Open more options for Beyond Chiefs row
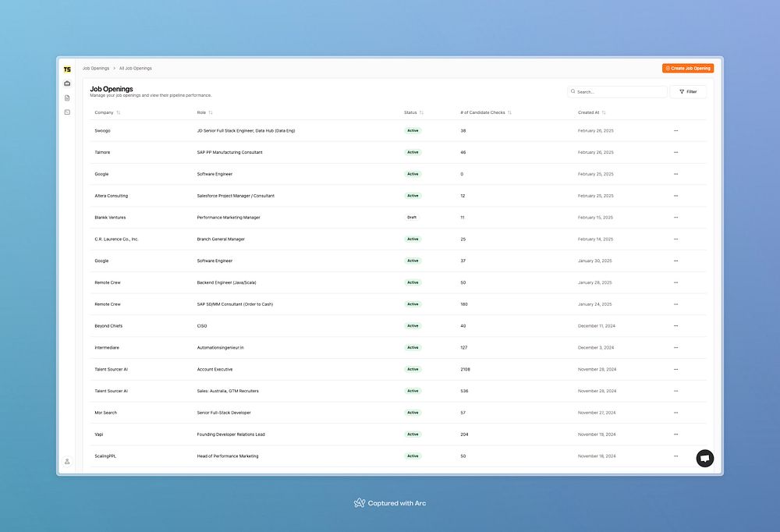 (x=675, y=326)
